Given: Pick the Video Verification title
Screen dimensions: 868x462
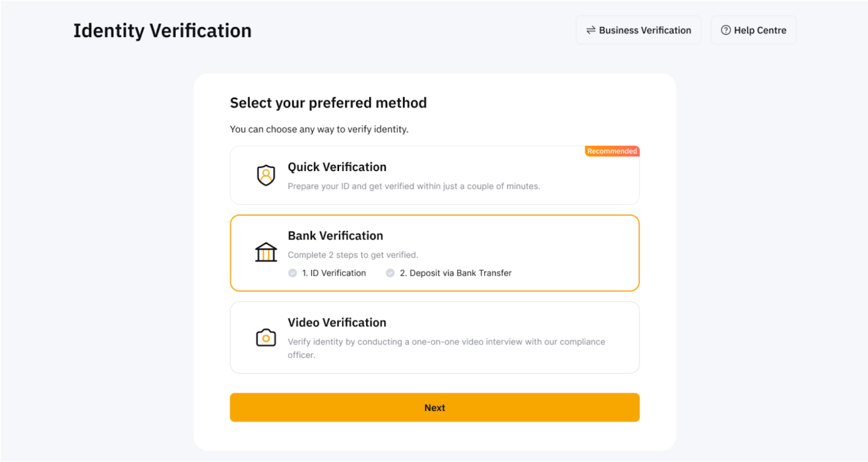Looking at the screenshot, I should [x=337, y=322].
